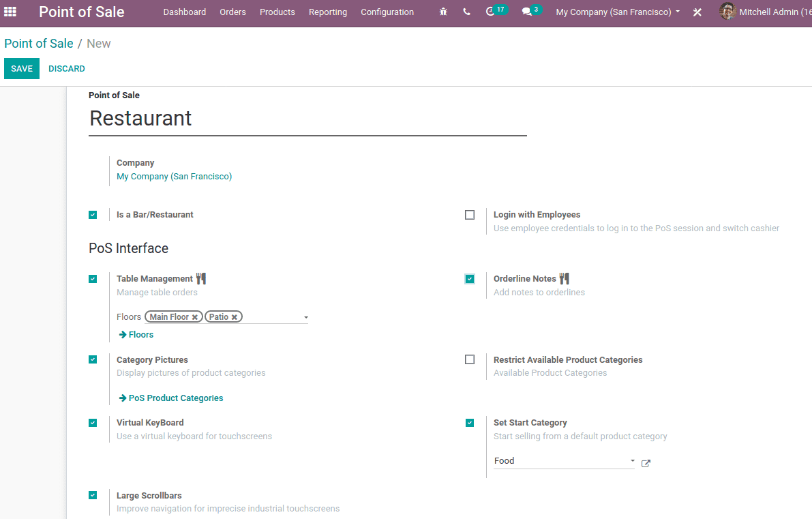The height and width of the screenshot is (519, 812).
Task: Open the Configuration menu
Action: pyautogui.click(x=387, y=12)
